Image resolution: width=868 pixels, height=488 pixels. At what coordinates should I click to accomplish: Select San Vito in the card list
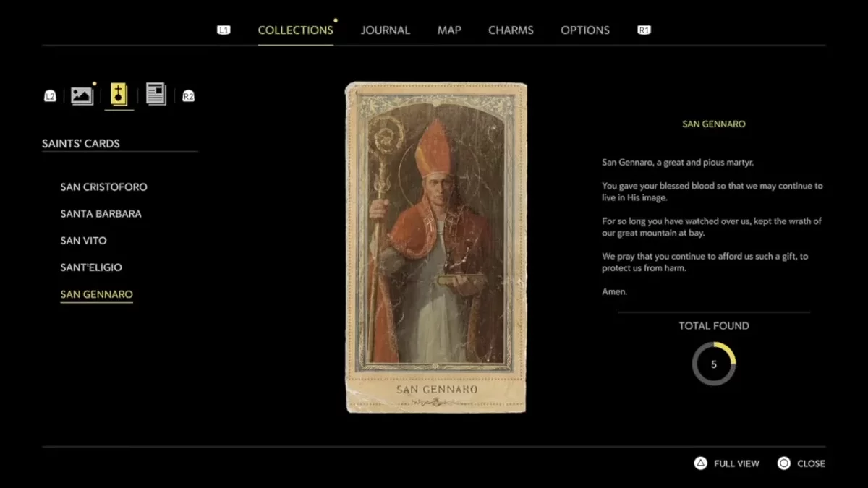tap(84, 241)
